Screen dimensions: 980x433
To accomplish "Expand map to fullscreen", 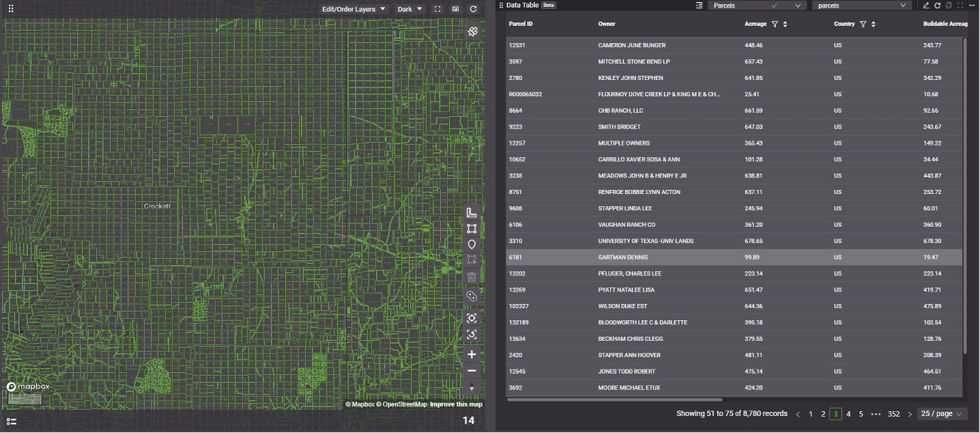I will 437,10.
